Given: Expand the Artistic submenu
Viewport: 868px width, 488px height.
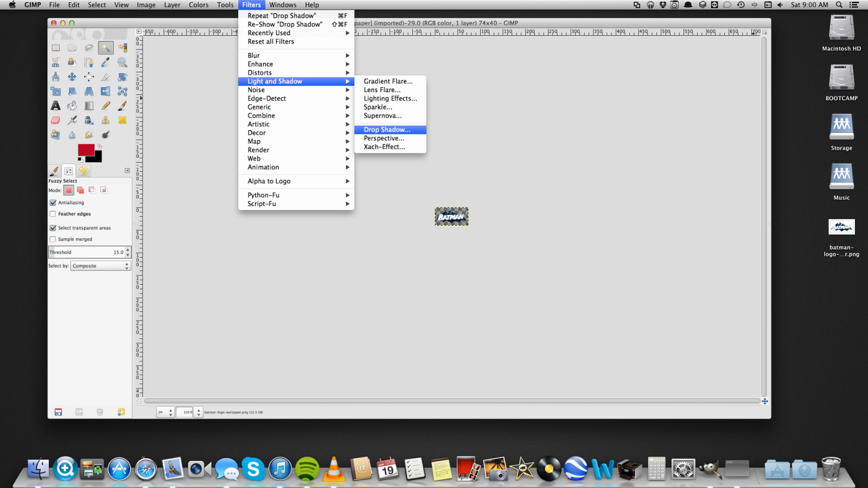Looking at the screenshot, I should point(296,124).
